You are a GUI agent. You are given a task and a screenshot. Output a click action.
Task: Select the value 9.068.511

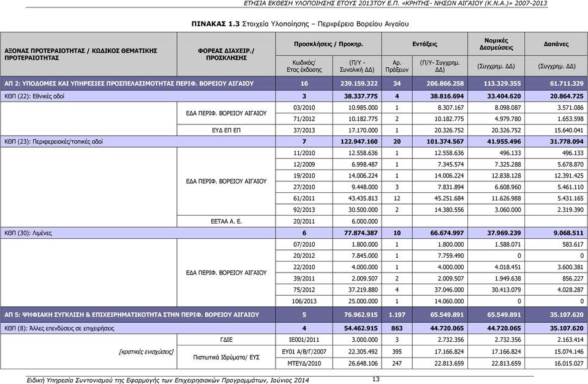pyautogui.click(x=568, y=233)
